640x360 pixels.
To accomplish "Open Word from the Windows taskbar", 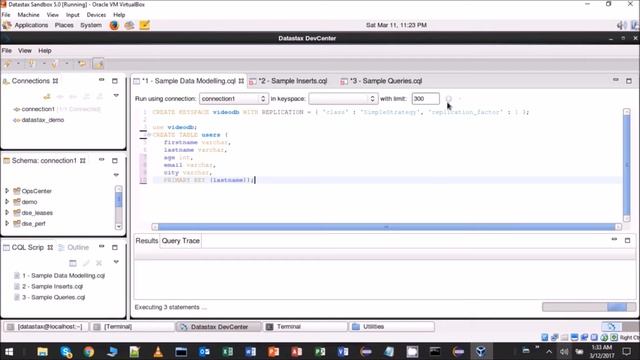I will [x=251, y=351].
